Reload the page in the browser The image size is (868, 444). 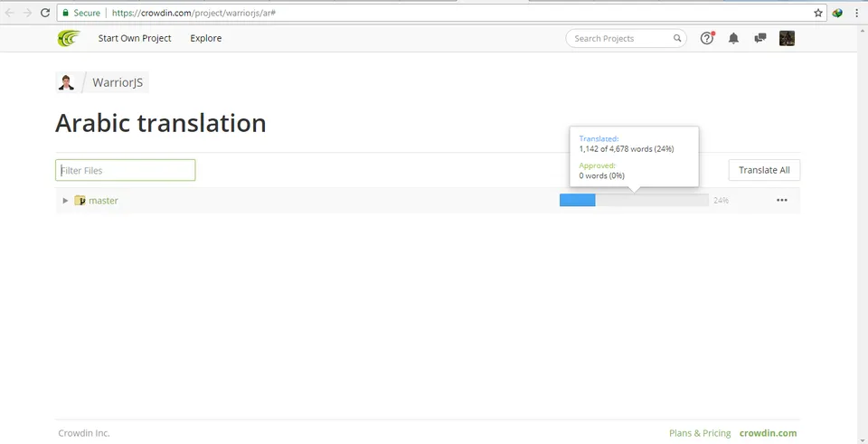[x=45, y=13]
